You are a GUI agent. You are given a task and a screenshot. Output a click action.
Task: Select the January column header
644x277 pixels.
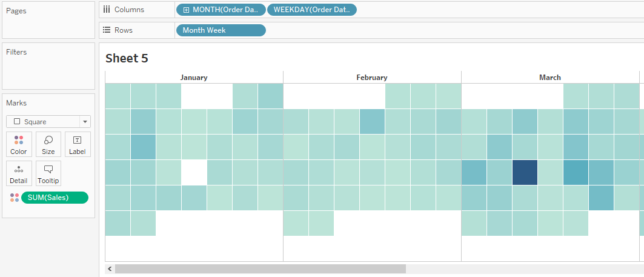194,78
